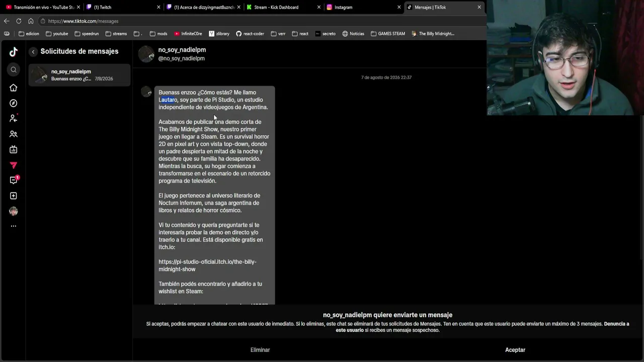The width and height of the screenshot is (644, 362).
Task: Go to the TikTok For You home icon
Action: pyautogui.click(x=14, y=88)
